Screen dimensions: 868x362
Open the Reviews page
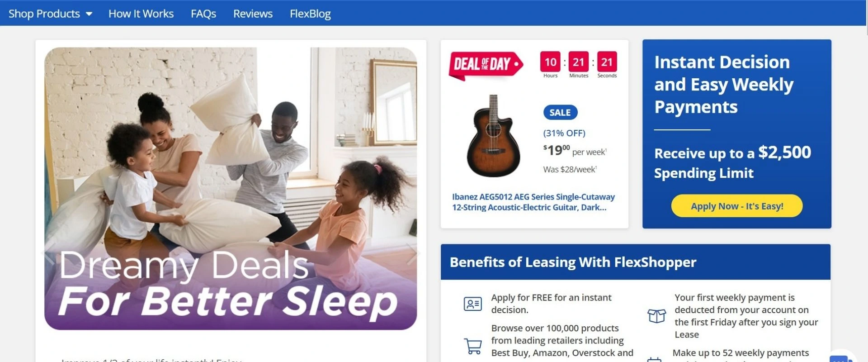253,14
